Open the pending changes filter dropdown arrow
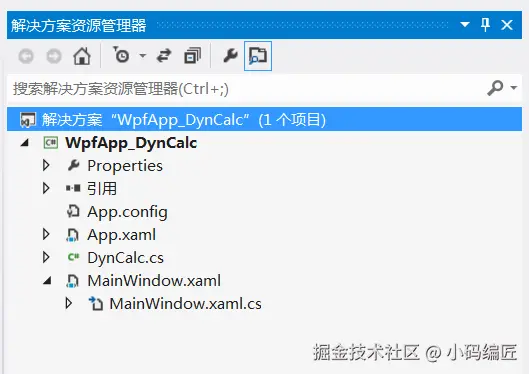 [x=143, y=56]
